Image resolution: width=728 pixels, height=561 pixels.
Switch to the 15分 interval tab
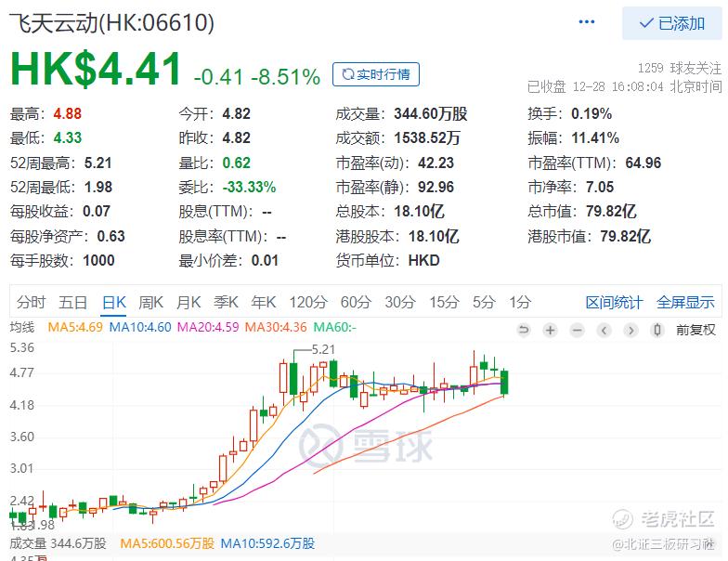tap(444, 303)
